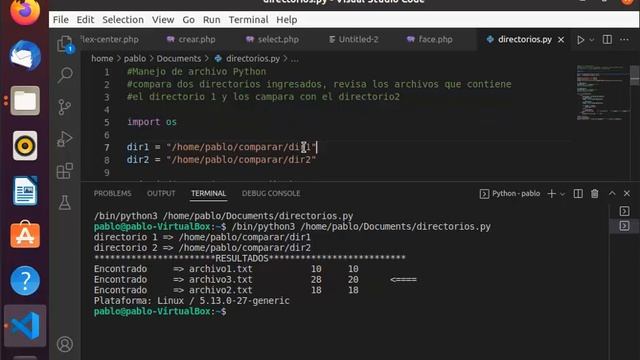Viewport: 640px width, 360px height.
Task: Kill the terminal with trash icon
Action: pyautogui.click(x=595, y=193)
